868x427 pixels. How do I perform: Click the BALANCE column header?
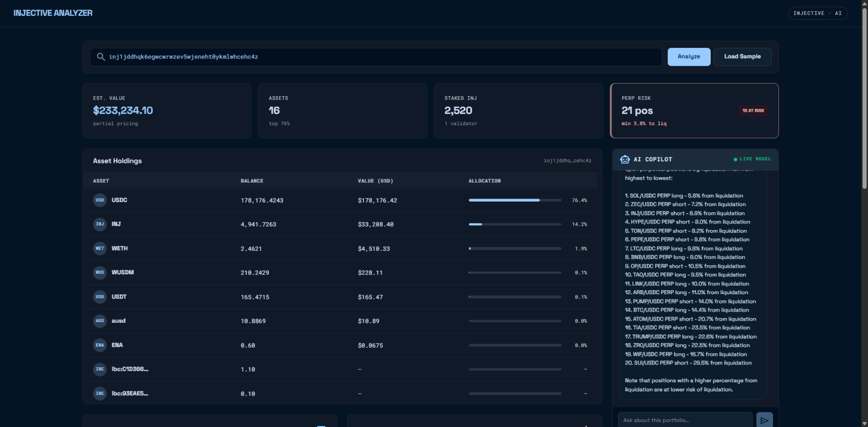coord(252,181)
